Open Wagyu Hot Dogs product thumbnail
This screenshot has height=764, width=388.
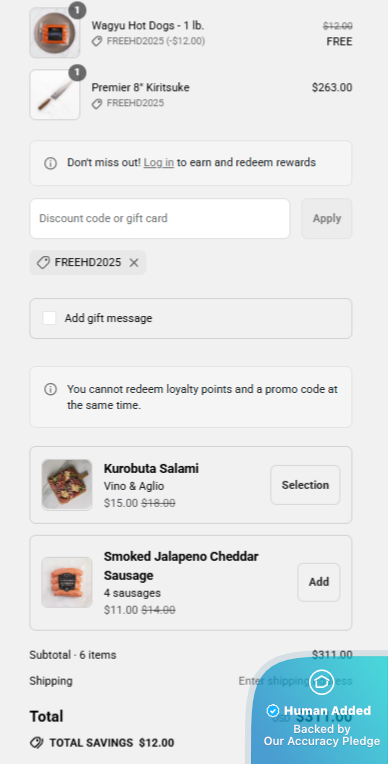tap(55, 33)
